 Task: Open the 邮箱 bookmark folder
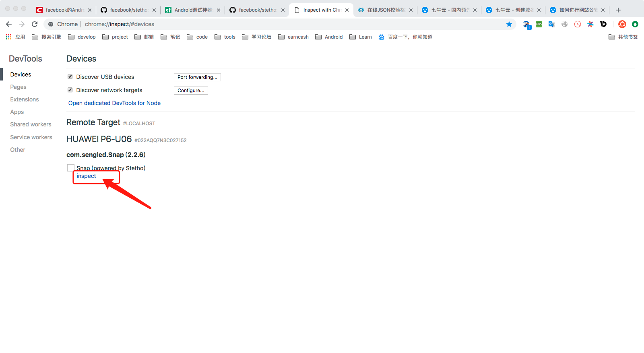tap(144, 37)
